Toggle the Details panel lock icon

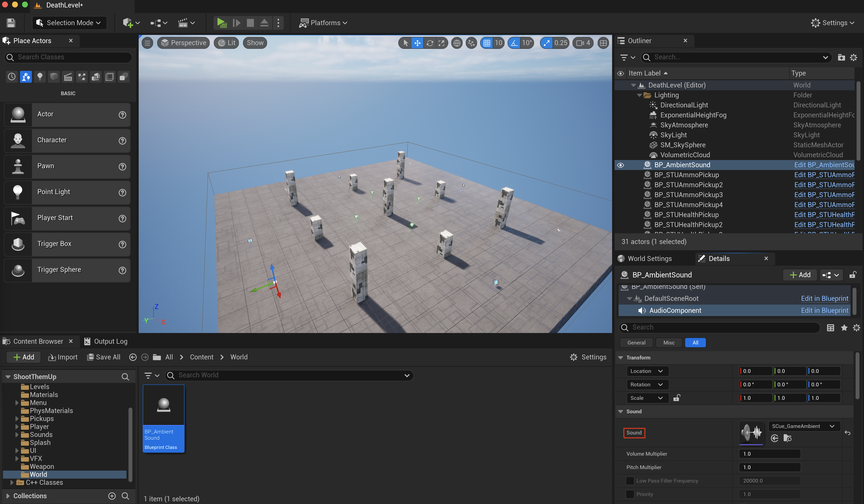(x=853, y=275)
